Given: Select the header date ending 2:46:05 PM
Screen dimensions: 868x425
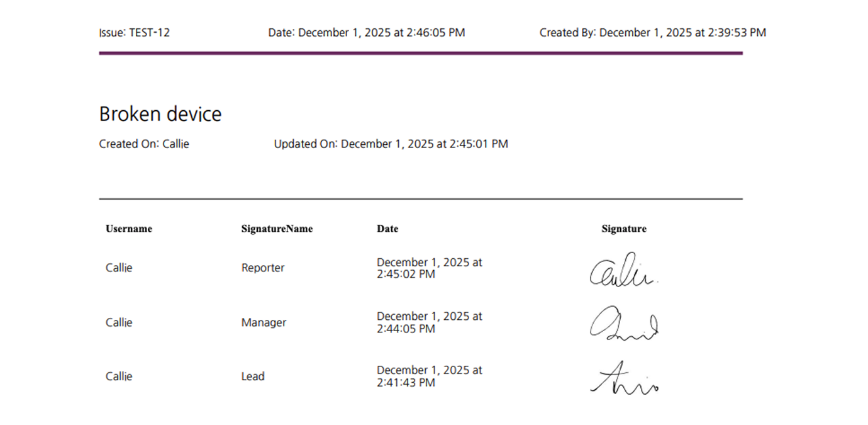Looking at the screenshot, I should pyautogui.click(x=366, y=33).
